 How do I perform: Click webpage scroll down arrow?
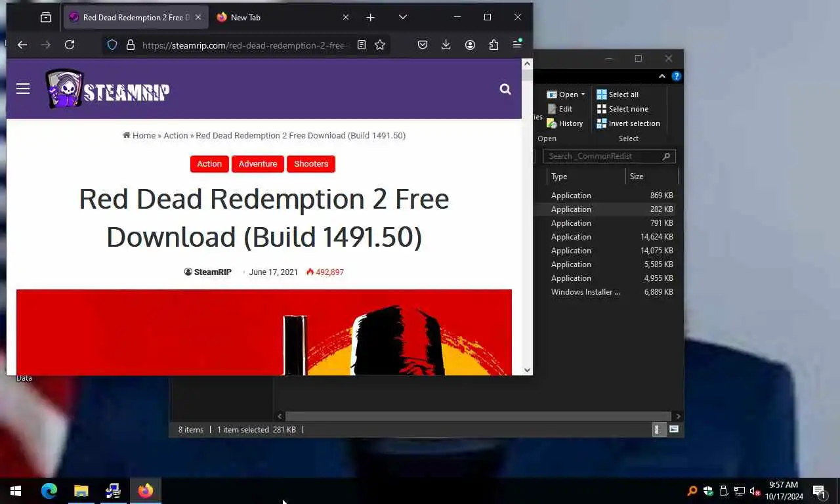[527, 370]
